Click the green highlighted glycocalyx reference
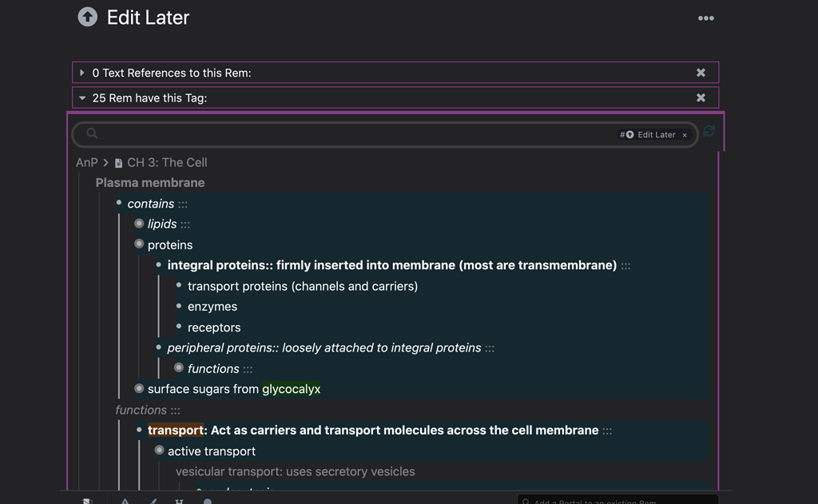Image resolution: width=818 pixels, height=504 pixels. pyautogui.click(x=291, y=389)
